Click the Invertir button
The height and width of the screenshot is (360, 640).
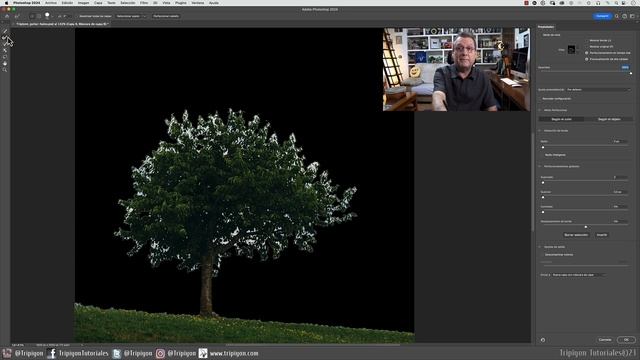602,235
